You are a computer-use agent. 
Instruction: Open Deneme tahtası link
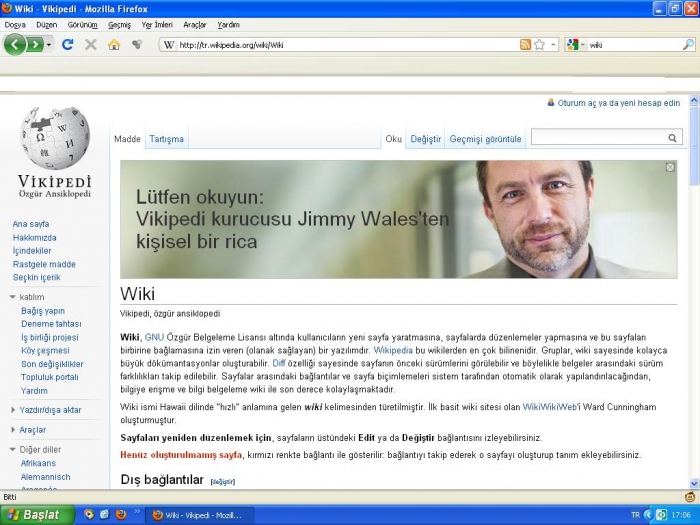51,324
